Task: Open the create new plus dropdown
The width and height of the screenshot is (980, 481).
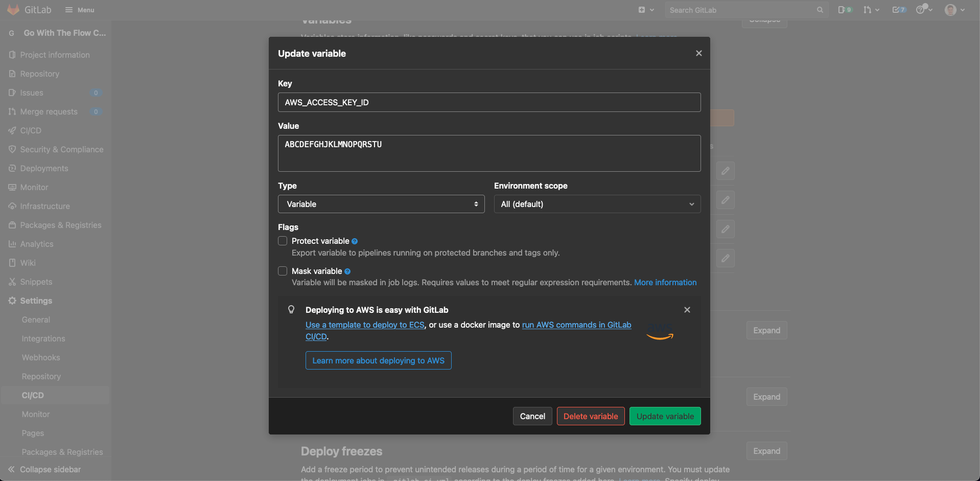Action: click(646, 10)
